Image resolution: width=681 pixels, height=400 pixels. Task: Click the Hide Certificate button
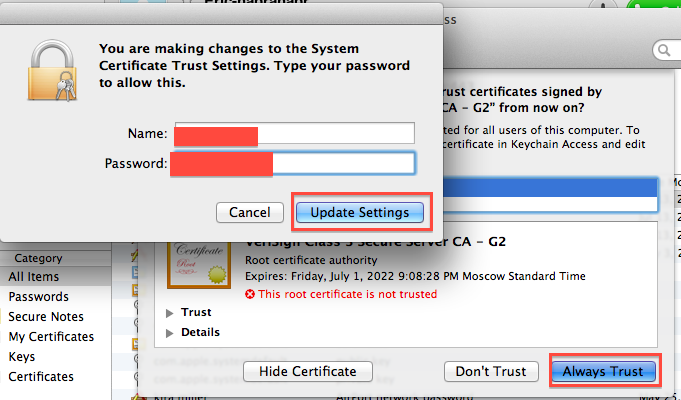point(305,372)
